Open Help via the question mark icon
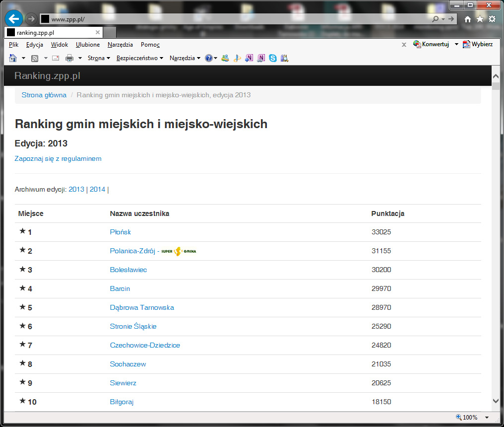The height and width of the screenshot is (427, 504). [208, 58]
